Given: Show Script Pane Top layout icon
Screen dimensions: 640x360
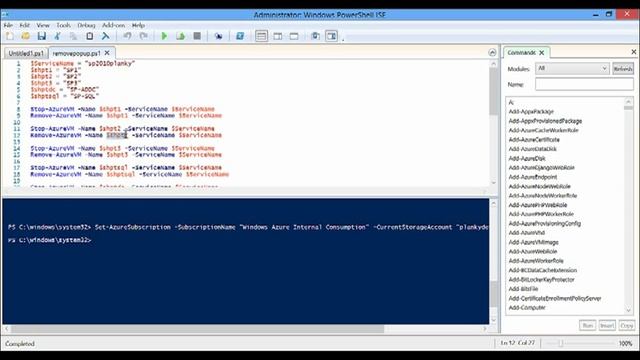Looking at the screenshot, I should click(261, 36).
